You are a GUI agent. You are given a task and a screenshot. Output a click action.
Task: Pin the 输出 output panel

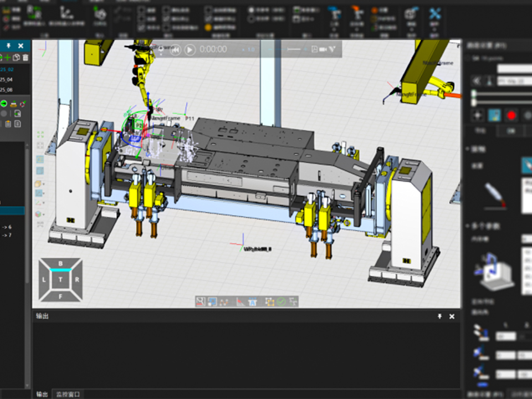[x=439, y=316]
